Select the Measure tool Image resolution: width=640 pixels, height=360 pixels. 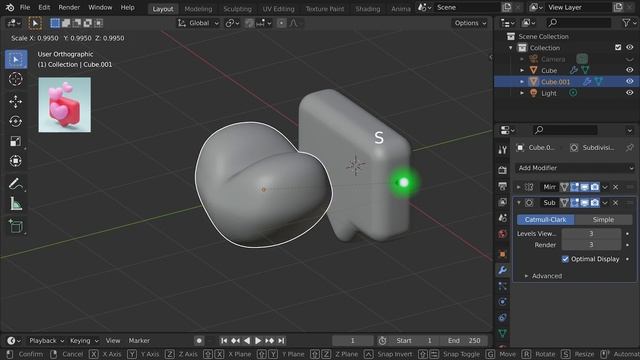(16, 204)
